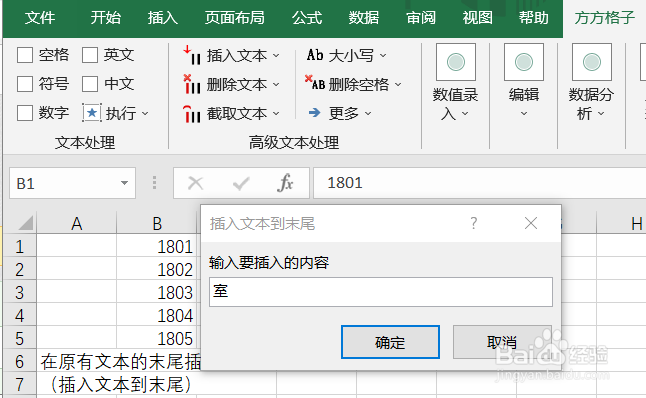Close the 插入文本到末尾 dialog
The height and width of the screenshot is (398, 646).
coord(531,223)
